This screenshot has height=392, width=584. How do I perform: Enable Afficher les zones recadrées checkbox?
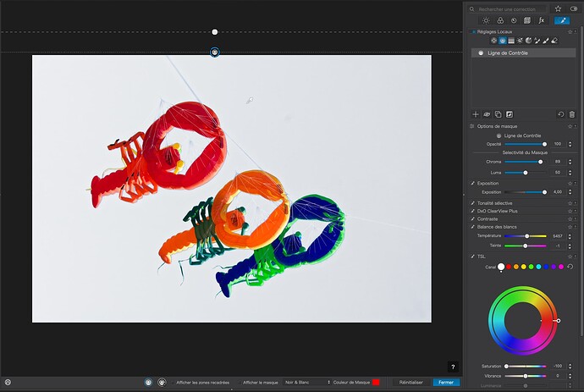[x=173, y=383]
